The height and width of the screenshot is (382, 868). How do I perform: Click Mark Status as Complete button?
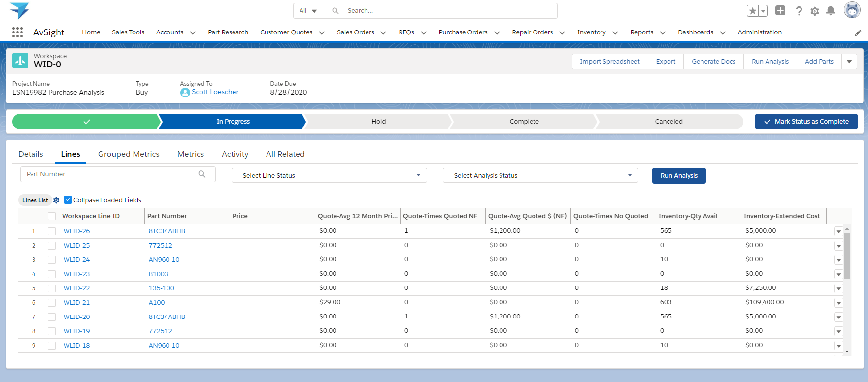coord(806,122)
